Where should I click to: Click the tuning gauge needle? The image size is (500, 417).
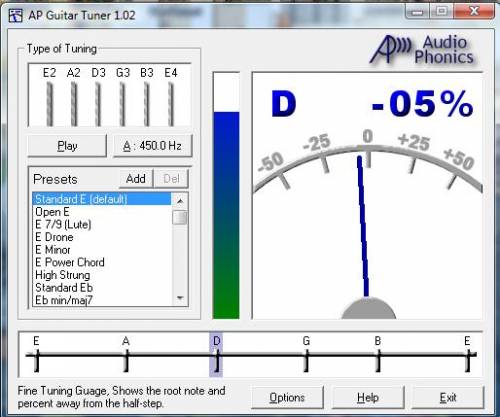point(363,227)
